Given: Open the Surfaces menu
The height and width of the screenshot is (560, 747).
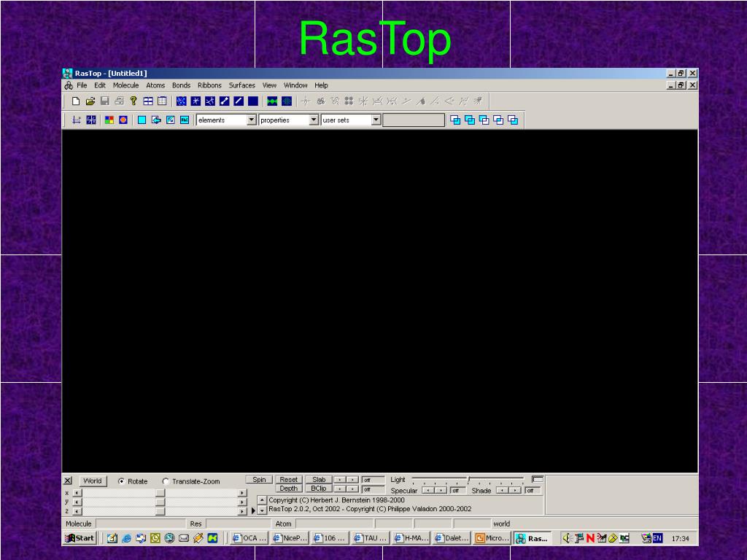Looking at the screenshot, I should point(242,85).
